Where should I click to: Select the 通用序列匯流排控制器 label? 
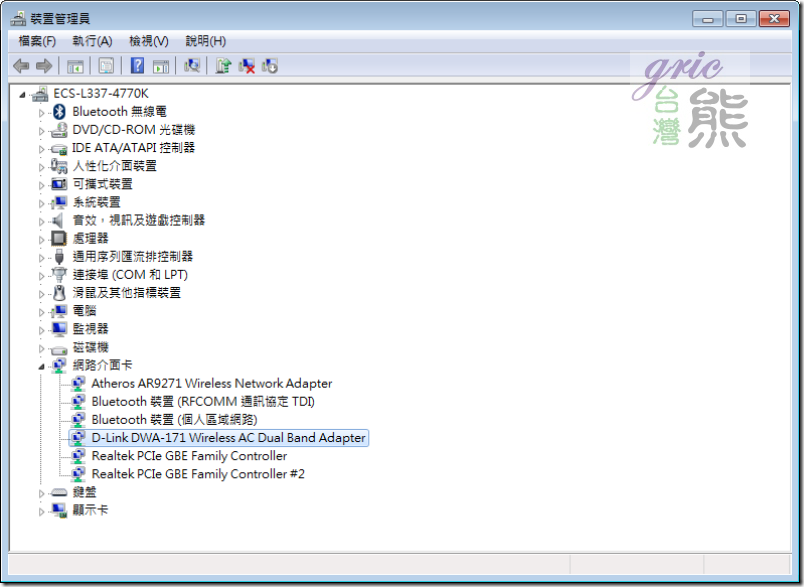tap(133, 256)
